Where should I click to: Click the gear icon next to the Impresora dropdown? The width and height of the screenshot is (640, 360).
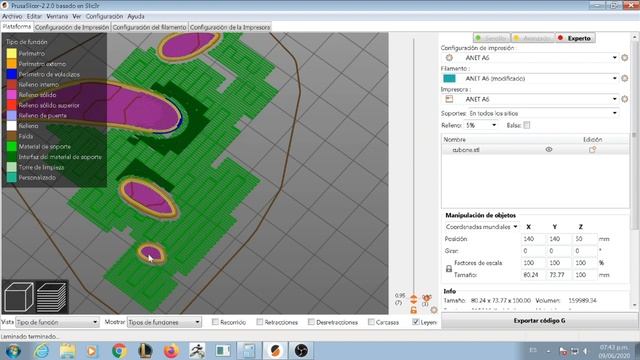[x=624, y=99]
